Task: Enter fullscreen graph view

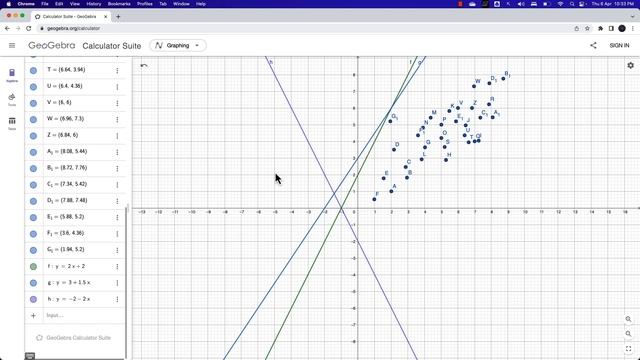Action: click(628, 349)
